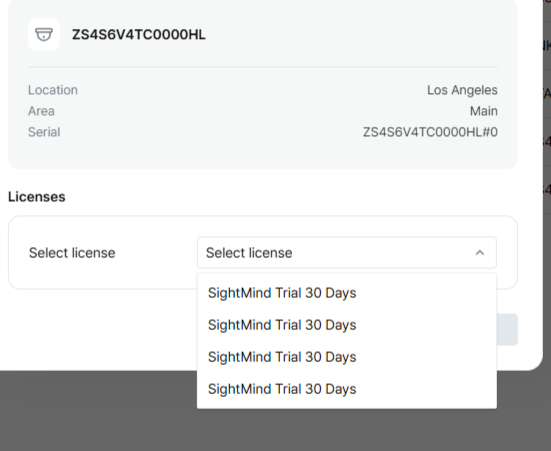Click the dome camera icon
Screen dimensions: 551x451
click(x=44, y=34)
